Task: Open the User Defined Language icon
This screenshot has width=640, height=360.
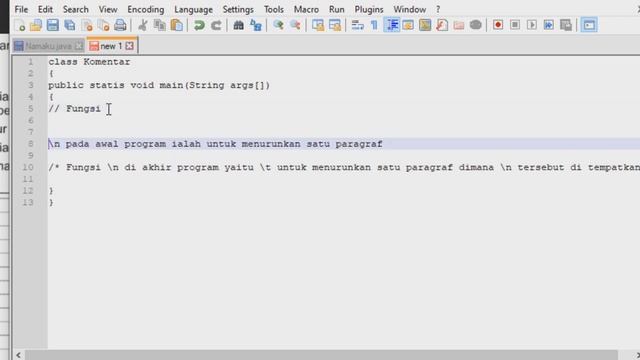Action: point(408,25)
